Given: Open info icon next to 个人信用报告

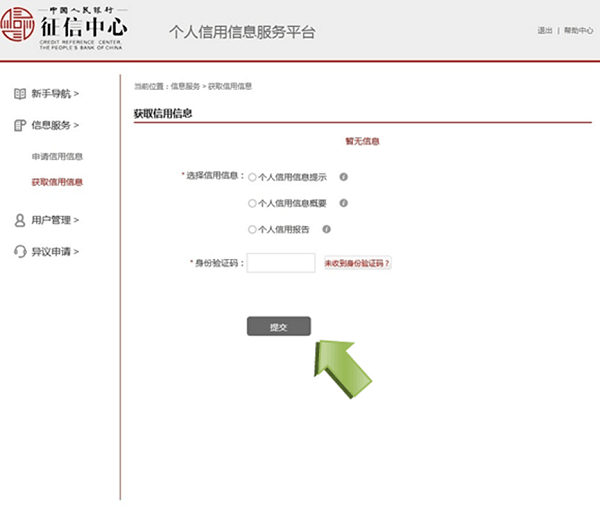Looking at the screenshot, I should coord(326,229).
